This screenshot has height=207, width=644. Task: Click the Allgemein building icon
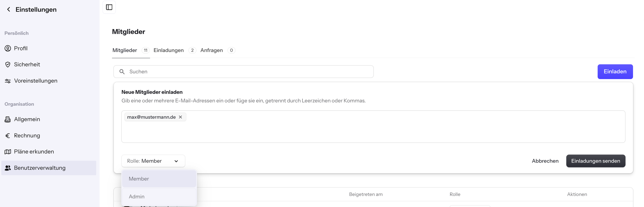(x=8, y=119)
